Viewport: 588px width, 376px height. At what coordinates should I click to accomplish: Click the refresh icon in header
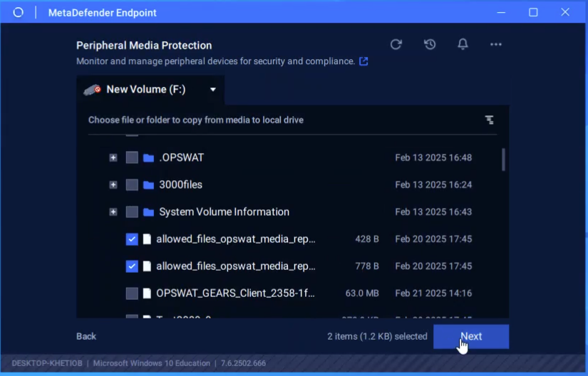tap(396, 45)
